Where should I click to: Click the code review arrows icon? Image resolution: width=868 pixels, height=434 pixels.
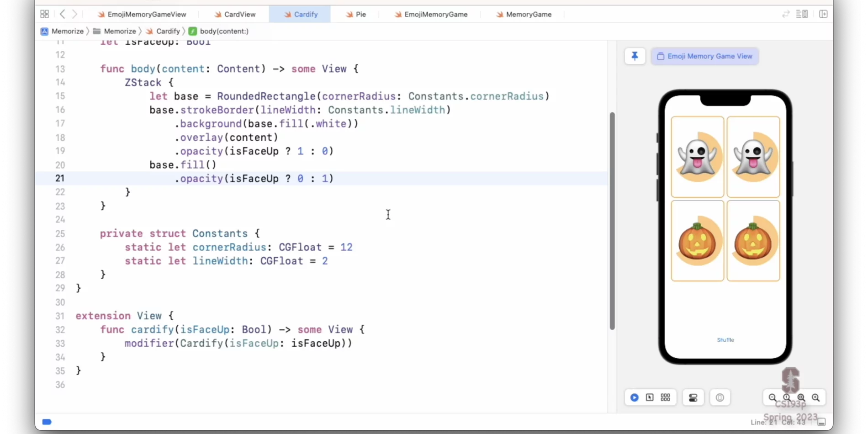pos(786,14)
